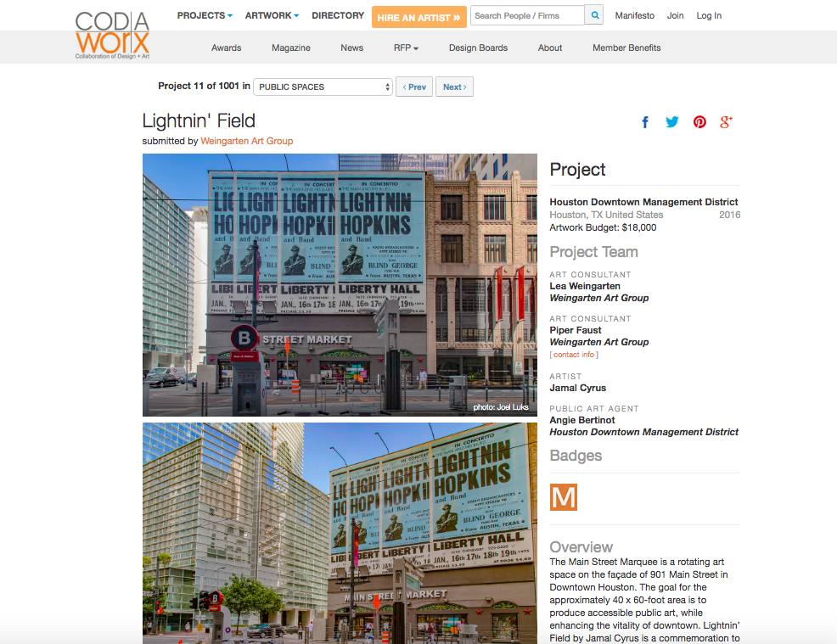Open the Design Boards page
This screenshot has height=644, width=837.
478,48
